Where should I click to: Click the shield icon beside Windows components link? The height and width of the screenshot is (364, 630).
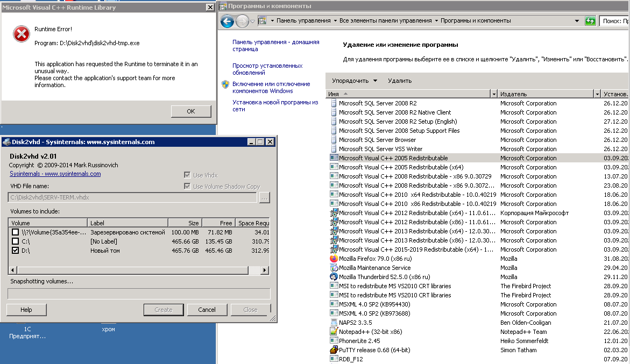point(225,84)
